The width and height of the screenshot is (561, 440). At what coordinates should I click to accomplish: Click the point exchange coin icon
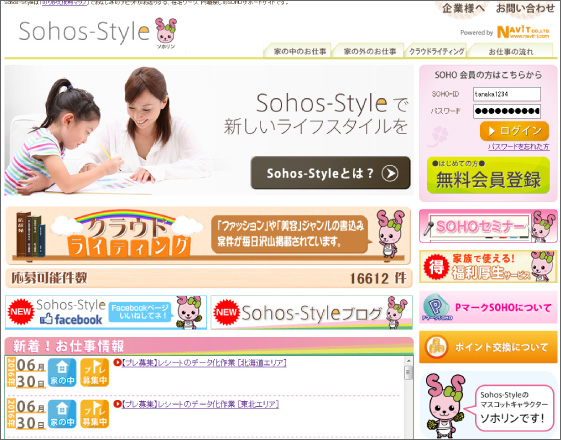(436, 347)
